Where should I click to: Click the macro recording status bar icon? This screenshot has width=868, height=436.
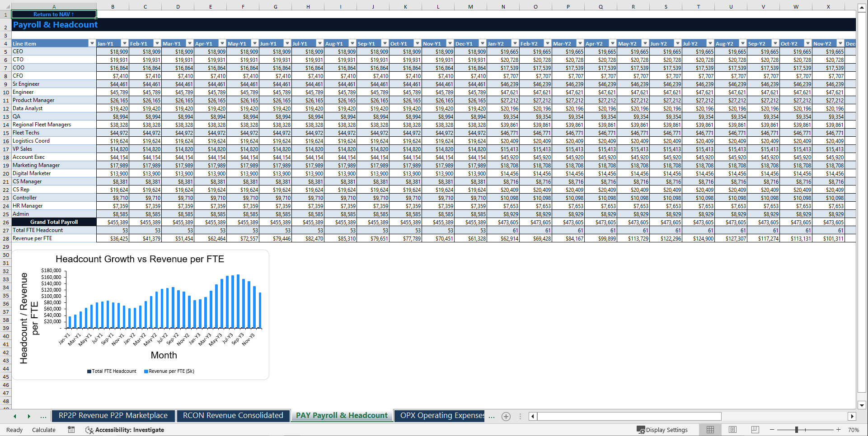click(x=71, y=430)
